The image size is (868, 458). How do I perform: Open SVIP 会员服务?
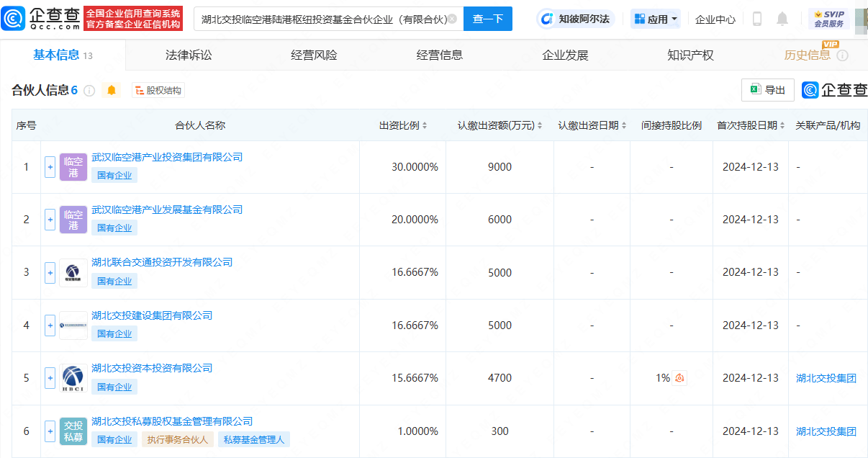829,19
